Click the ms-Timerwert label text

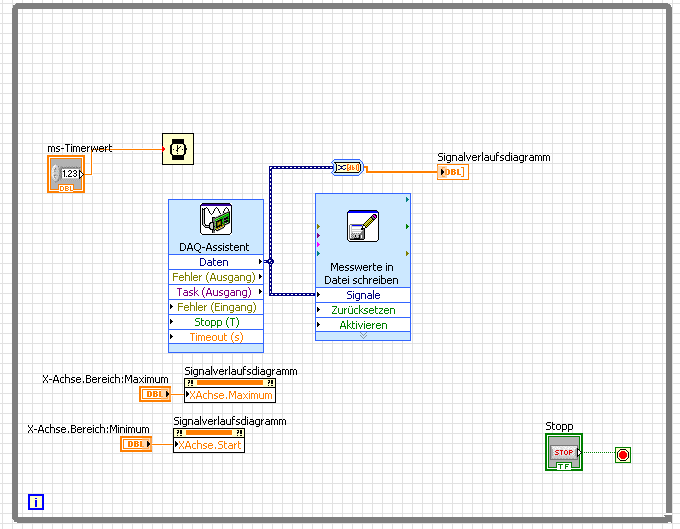click(x=80, y=148)
